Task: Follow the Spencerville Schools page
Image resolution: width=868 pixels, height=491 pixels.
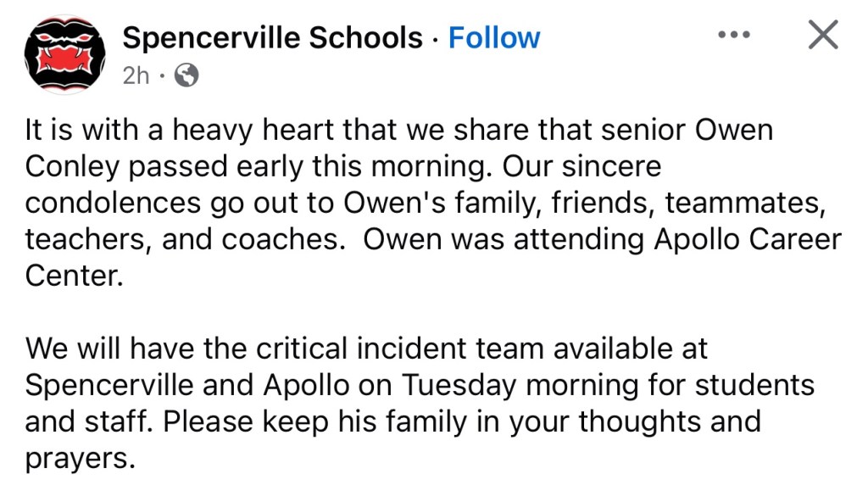Action: pos(493,37)
